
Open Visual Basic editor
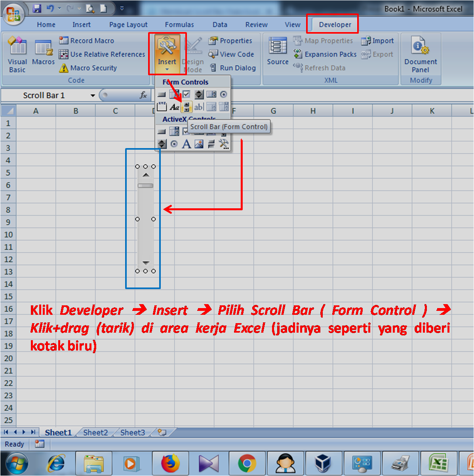17,55
